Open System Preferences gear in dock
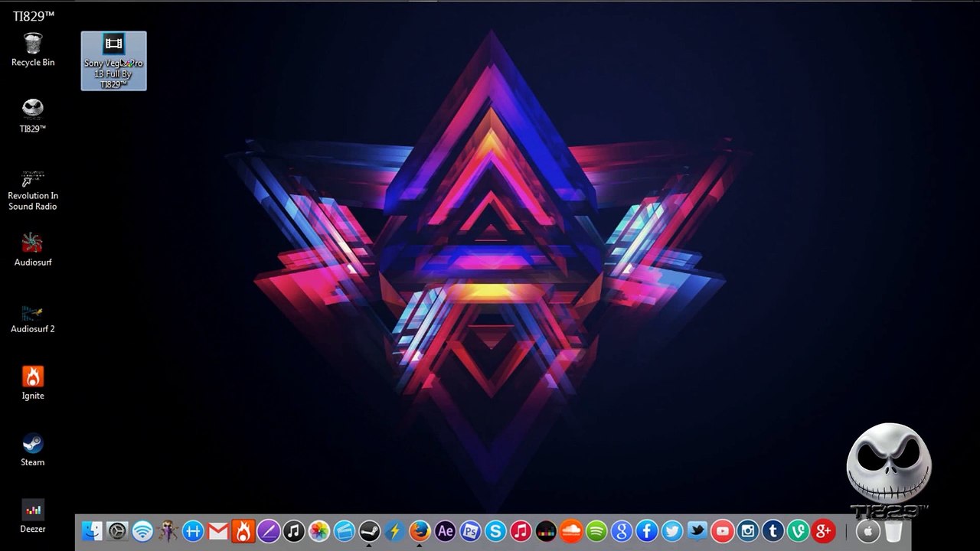Viewport: 980px width, 551px height. pos(117,531)
